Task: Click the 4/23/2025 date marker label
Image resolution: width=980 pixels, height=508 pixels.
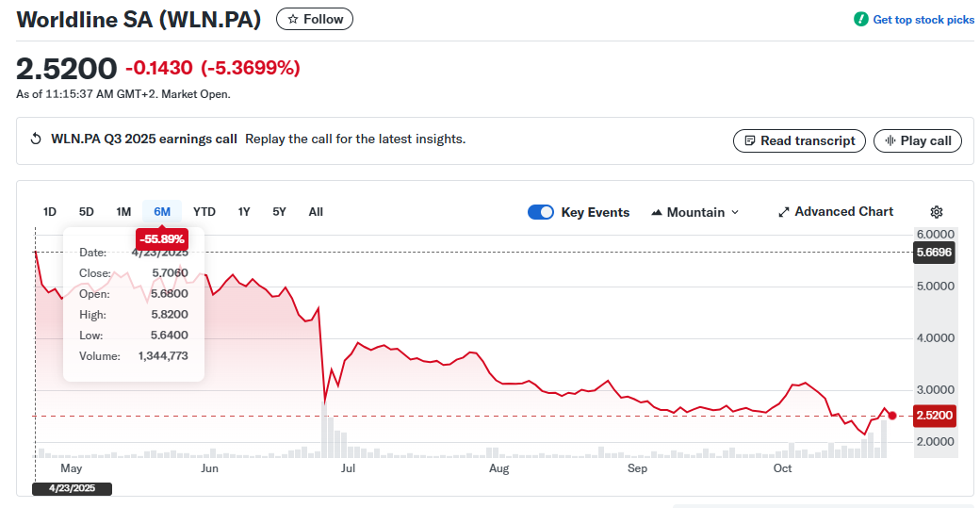Action: click(x=72, y=488)
